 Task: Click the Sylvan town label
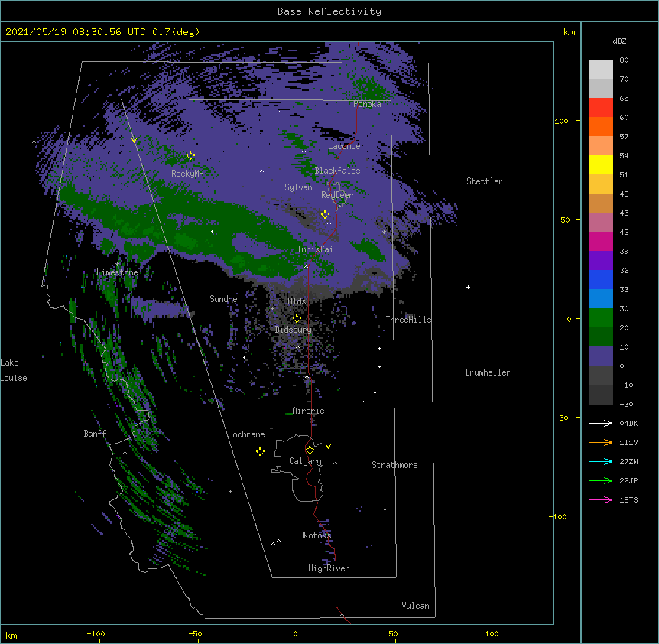298,187
